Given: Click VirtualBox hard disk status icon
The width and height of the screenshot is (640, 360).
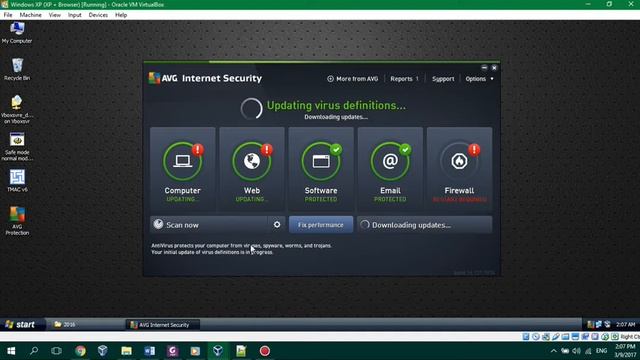Looking at the screenshot, I should point(526,337).
